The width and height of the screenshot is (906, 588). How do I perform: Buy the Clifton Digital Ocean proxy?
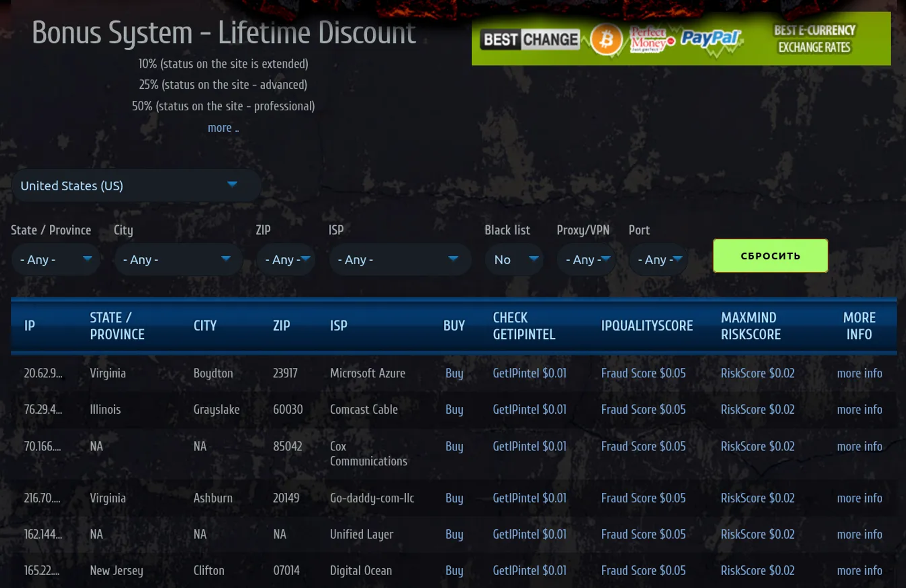(454, 571)
